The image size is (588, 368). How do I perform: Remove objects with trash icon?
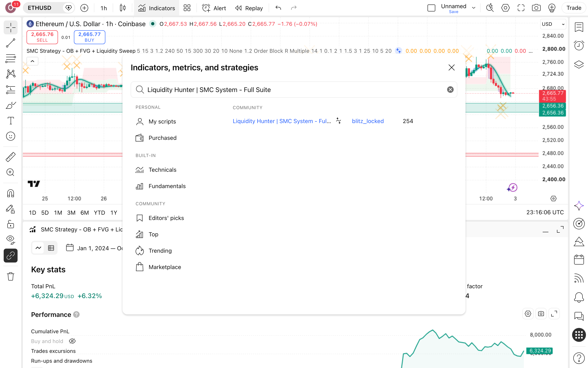[10, 276]
